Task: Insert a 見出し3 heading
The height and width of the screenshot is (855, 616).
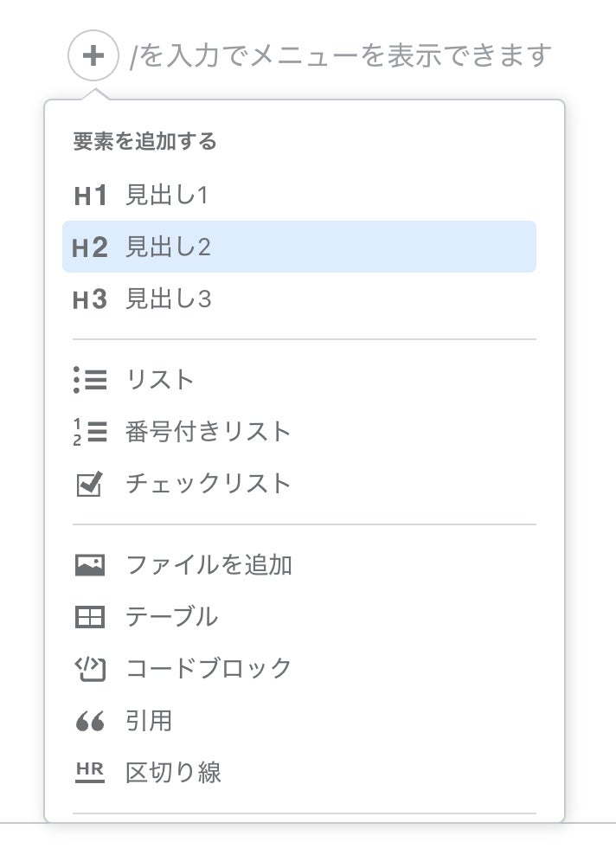Action: [x=169, y=299]
